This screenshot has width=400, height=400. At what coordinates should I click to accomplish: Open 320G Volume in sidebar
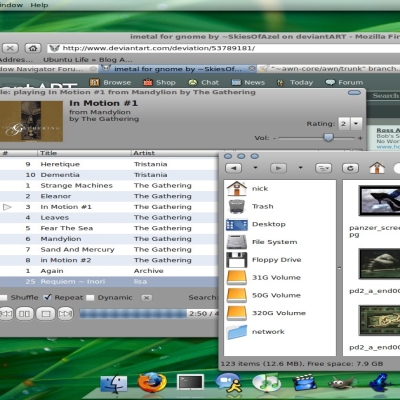point(266,313)
